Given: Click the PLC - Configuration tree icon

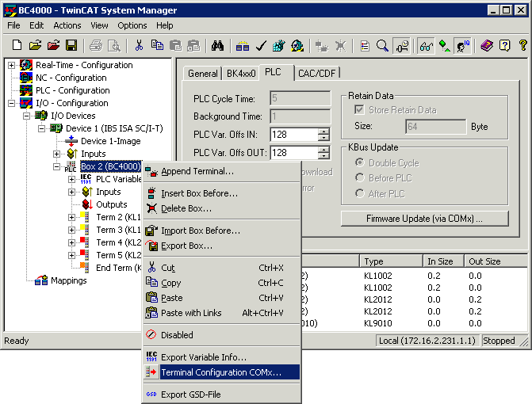Looking at the screenshot, I should pos(26,90).
